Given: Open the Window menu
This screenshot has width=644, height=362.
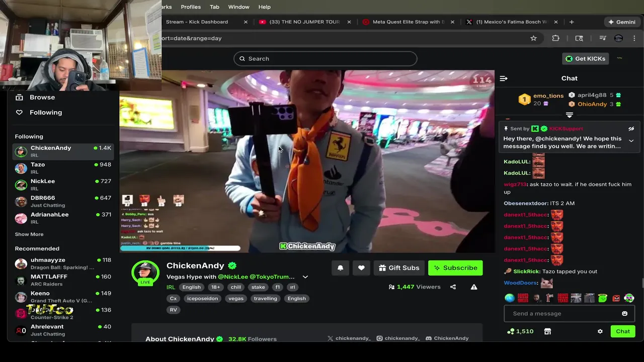Looking at the screenshot, I should click(238, 7).
